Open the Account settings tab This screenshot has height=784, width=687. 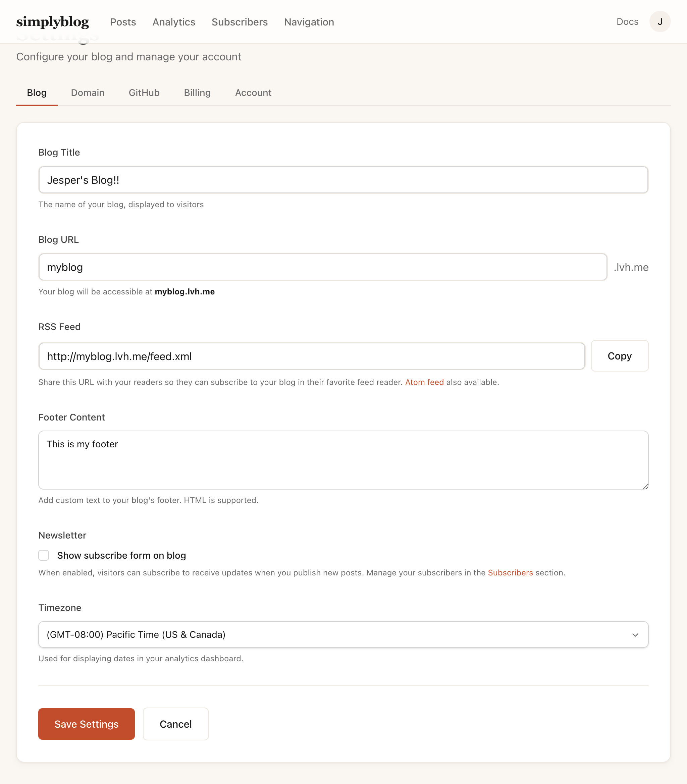(253, 93)
